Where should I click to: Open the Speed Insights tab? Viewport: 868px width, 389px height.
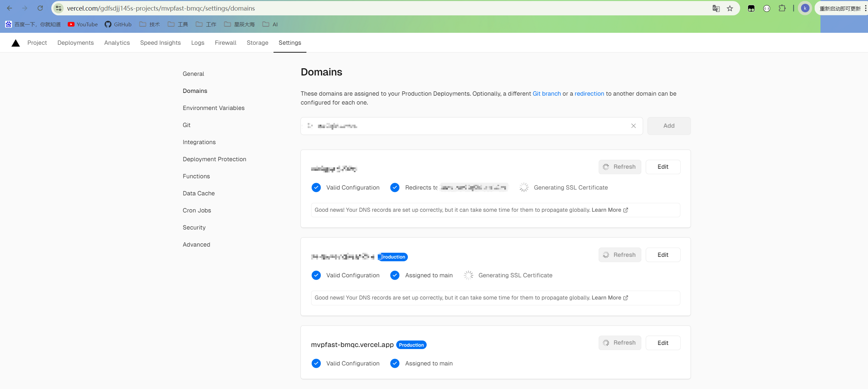[x=160, y=43]
